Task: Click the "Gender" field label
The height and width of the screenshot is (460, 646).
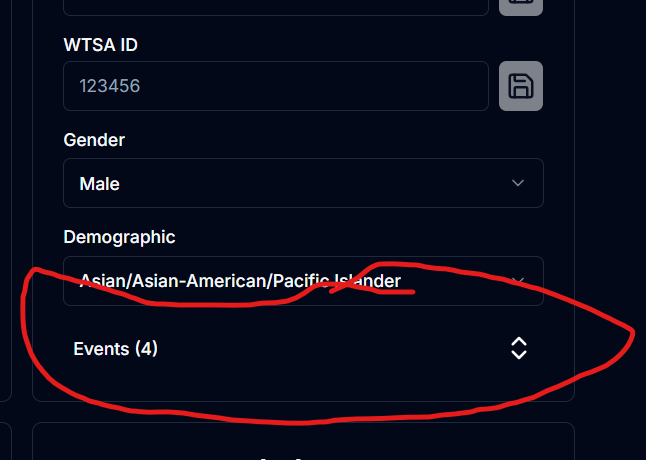Action: click(94, 140)
